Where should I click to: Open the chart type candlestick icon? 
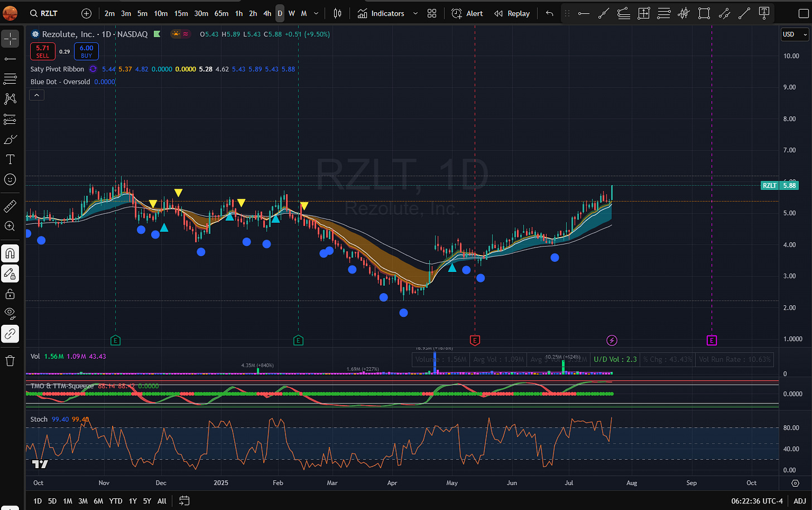(x=337, y=13)
